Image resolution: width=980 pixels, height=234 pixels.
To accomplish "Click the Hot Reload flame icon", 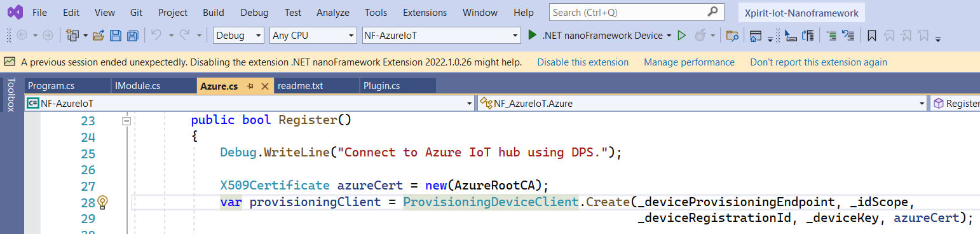I will 700,36.
